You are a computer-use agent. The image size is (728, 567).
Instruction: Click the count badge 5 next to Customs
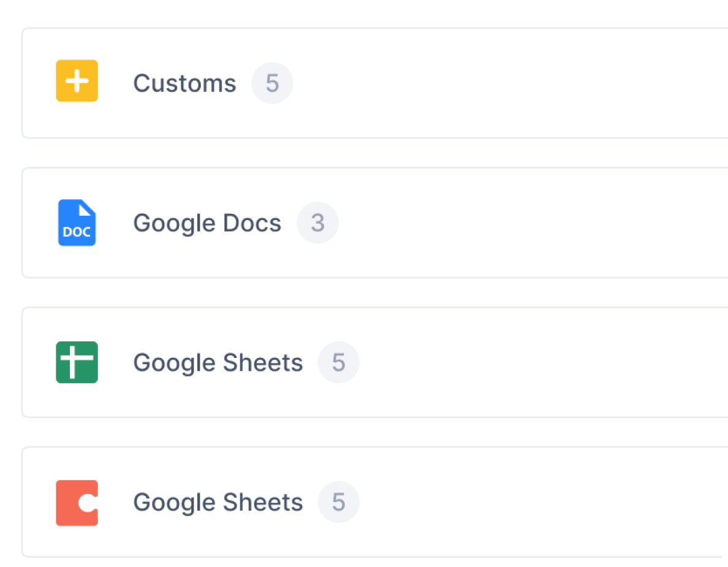coord(272,83)
